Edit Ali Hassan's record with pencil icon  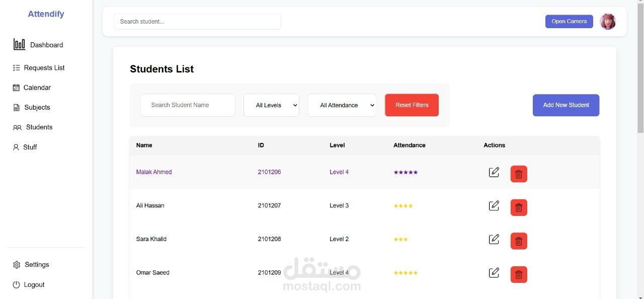[x=494, y=205]
